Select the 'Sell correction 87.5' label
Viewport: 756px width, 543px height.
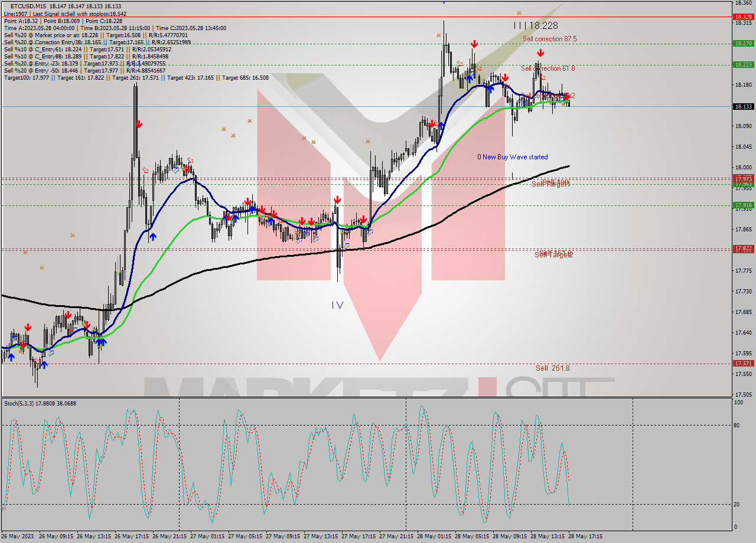pyautogui.click(x=549, y=38)
